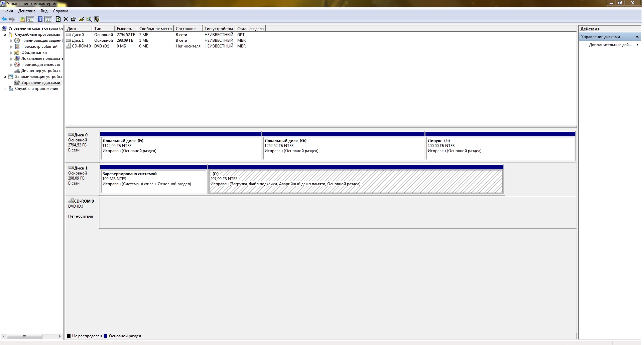Click the Планировщик заданий clock icon
The height and width of the screenshot is (345, 644).
click(x=17, y=40)
